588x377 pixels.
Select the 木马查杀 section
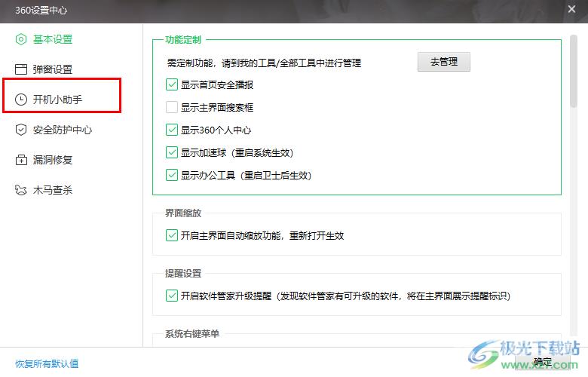click(53, 190)
